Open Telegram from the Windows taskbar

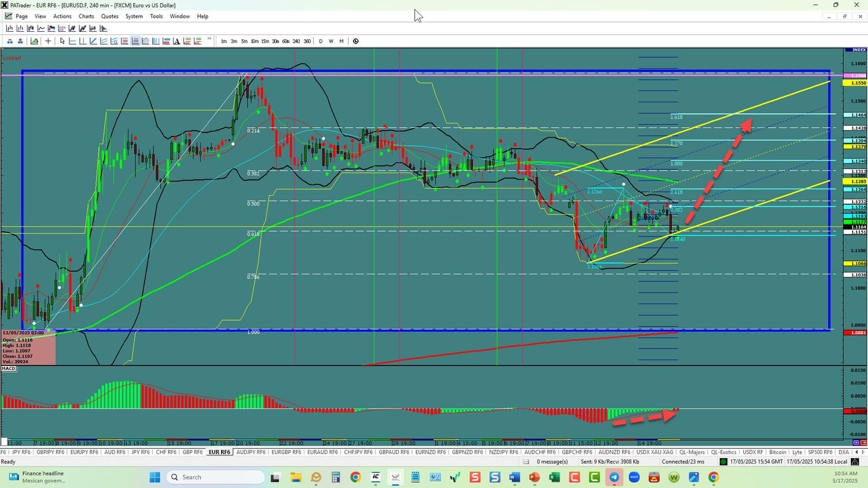click(614, 477)
